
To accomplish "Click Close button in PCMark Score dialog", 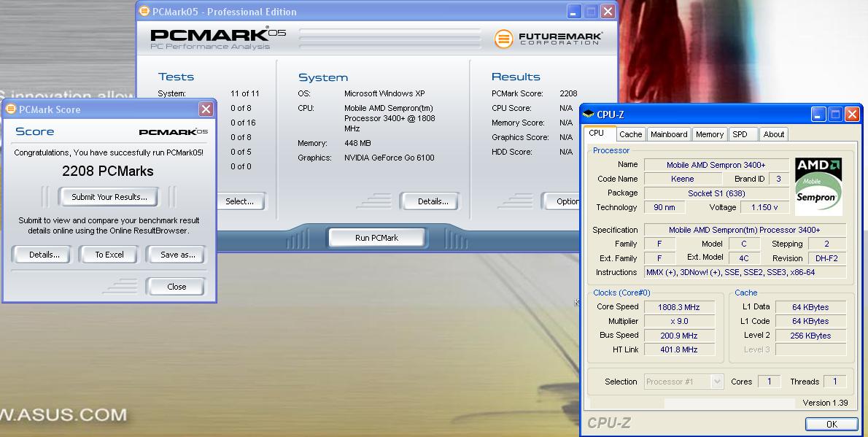I will pos(177,287).
